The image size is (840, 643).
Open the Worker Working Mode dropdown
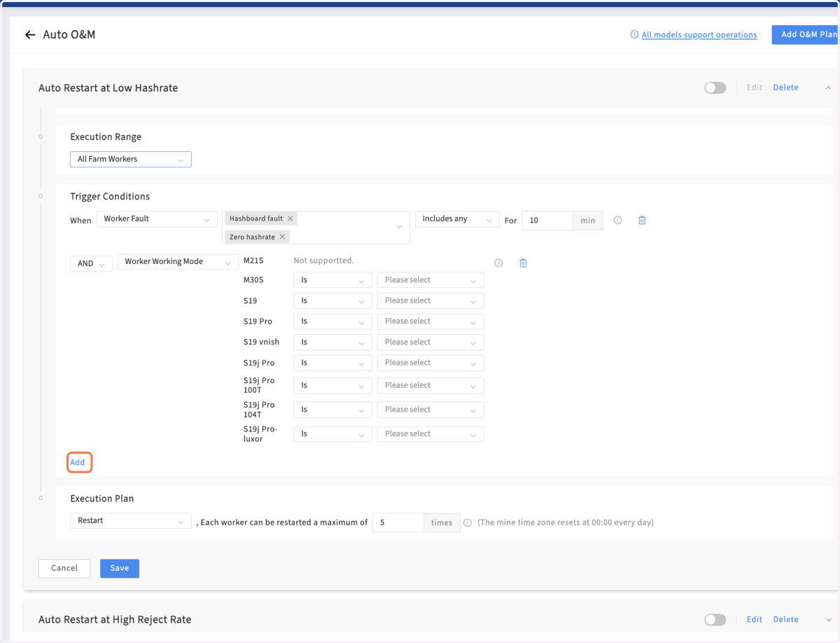(178, 261)
